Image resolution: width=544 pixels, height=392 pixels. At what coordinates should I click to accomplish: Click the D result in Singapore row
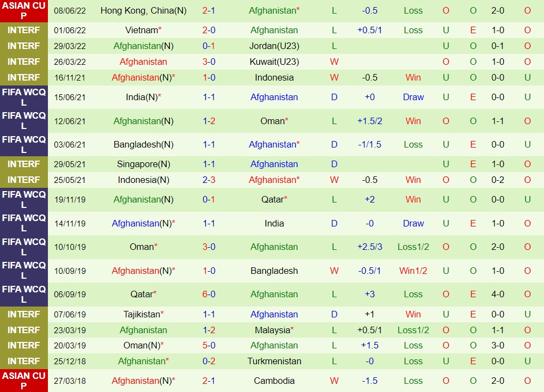click(x=334, y=164)
